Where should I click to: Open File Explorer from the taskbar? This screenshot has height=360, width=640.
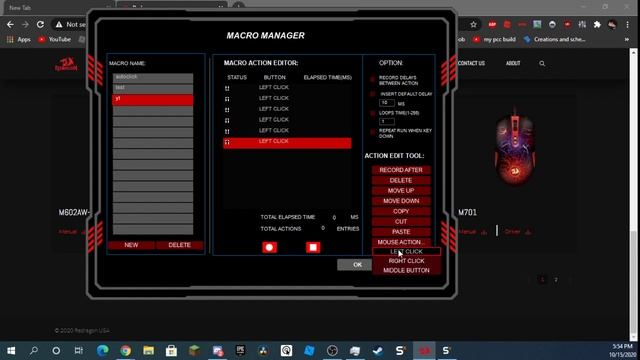149,351
